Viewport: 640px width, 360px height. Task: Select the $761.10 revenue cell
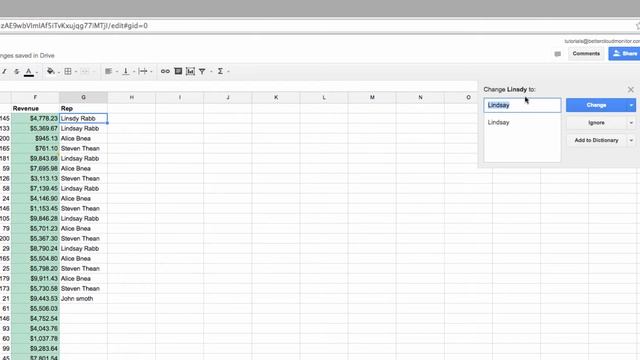point(35,149)
